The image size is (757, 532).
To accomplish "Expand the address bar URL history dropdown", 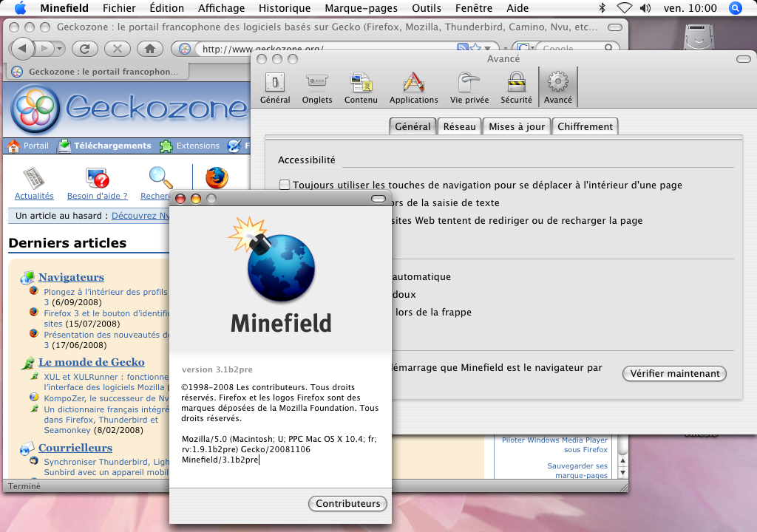I will 488,48.
